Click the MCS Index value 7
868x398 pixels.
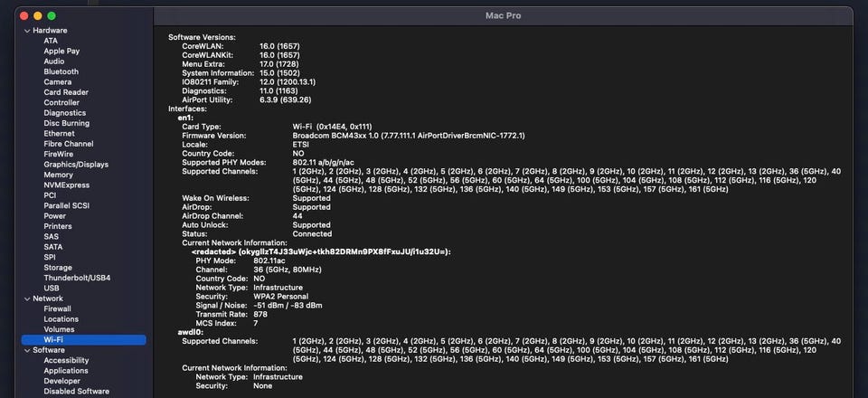256,323
